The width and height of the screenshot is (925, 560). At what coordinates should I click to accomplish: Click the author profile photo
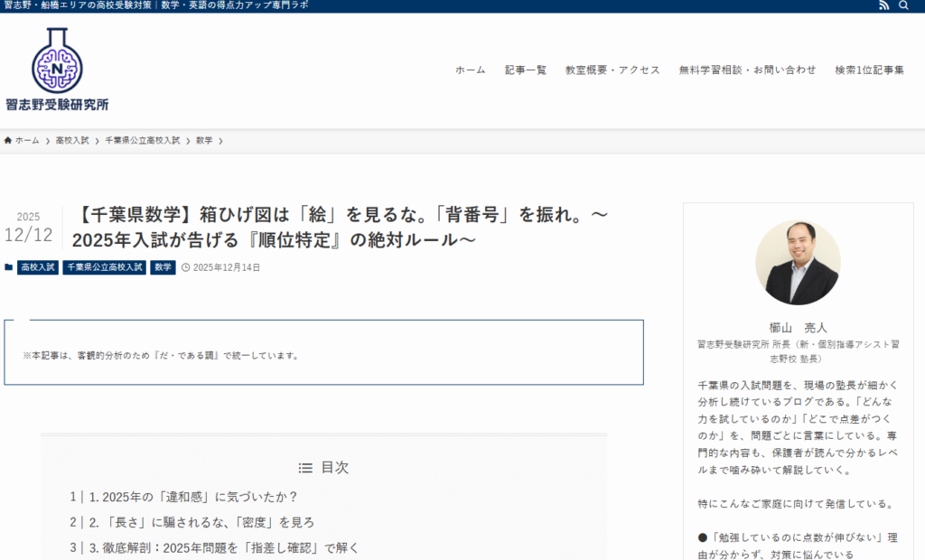click(798, 263)
